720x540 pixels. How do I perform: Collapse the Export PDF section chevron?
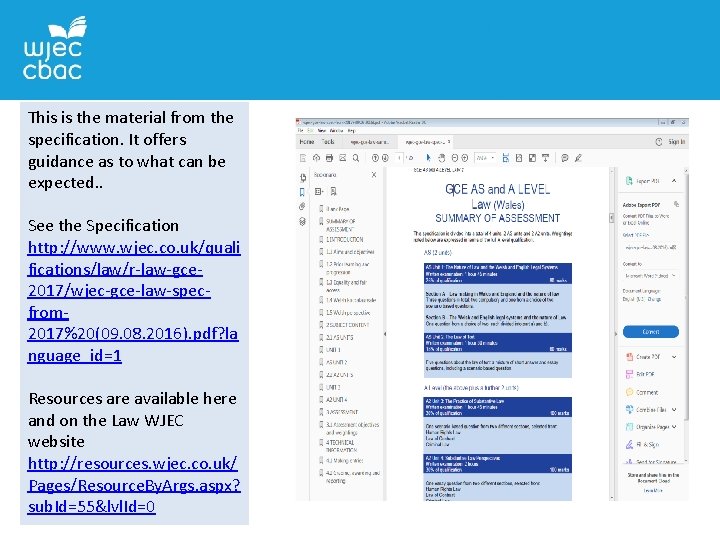coord(674,181)
